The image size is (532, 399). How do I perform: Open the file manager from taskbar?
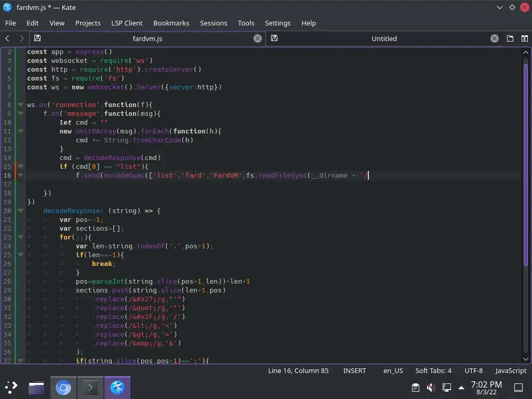36,388
